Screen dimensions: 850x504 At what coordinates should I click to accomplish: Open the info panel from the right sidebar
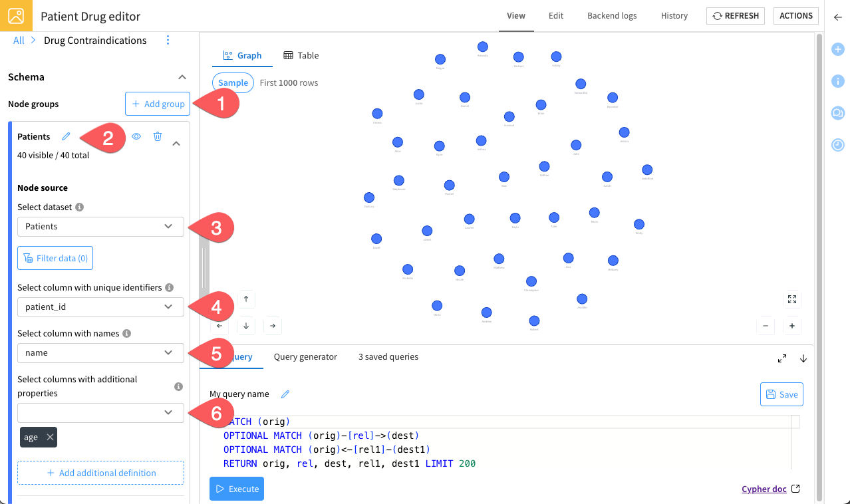[837, 81]
